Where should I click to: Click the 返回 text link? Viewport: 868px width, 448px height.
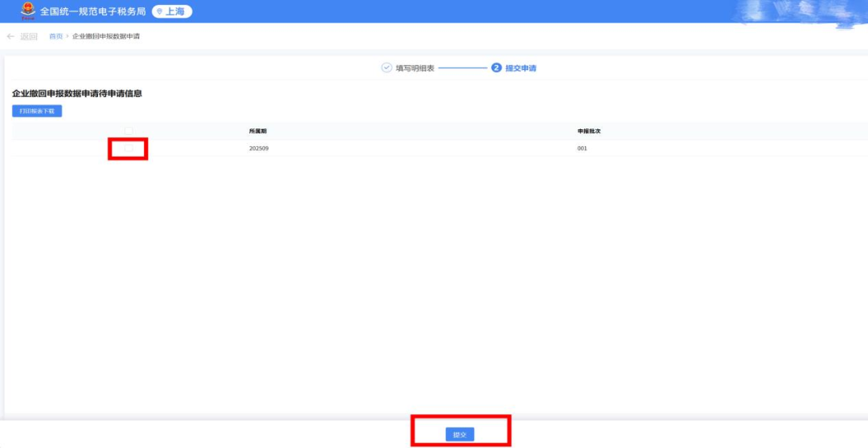click(29, 37)
